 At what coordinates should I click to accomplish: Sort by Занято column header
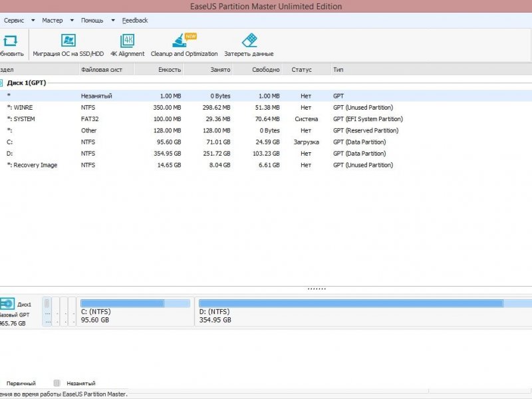[x=208, y=70]
